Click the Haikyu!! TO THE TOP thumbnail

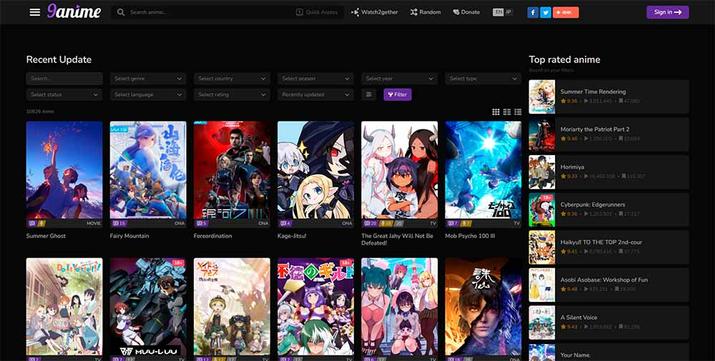(x=542, y=247)
